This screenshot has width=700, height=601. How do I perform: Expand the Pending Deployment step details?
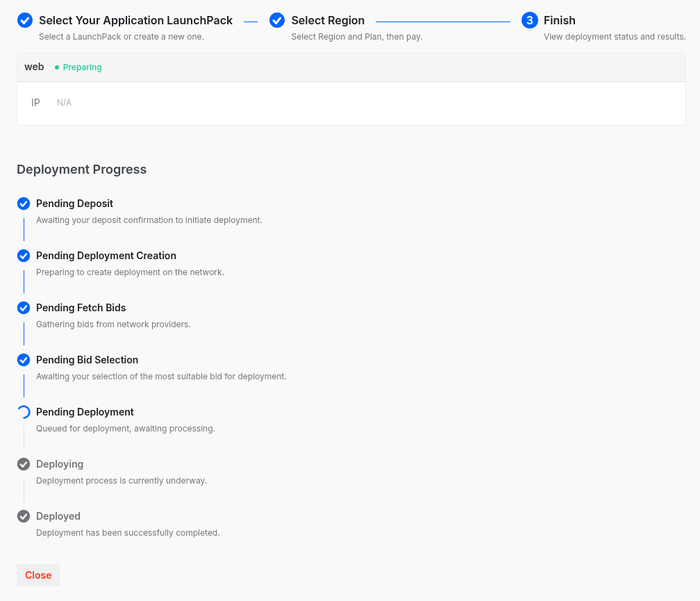click(85, 412)
